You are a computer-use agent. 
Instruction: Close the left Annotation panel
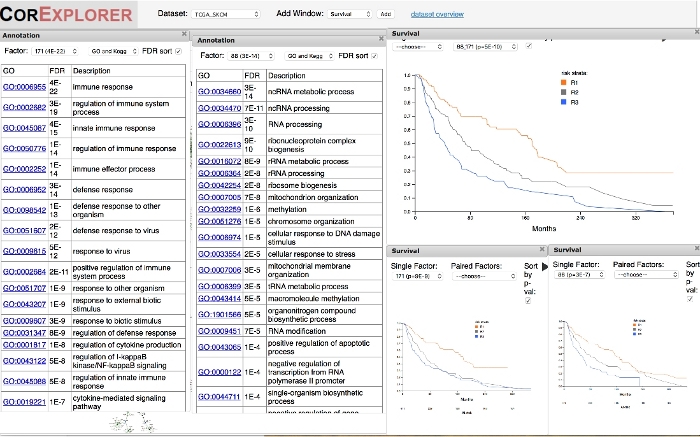(x=185, y=34)
